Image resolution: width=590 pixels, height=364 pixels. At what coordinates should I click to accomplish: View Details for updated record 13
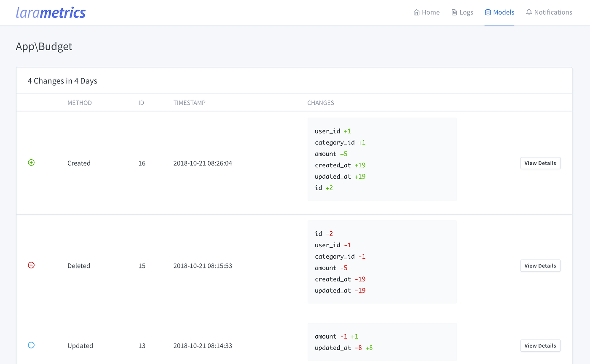pyautogui.click(x=540, y=345)
